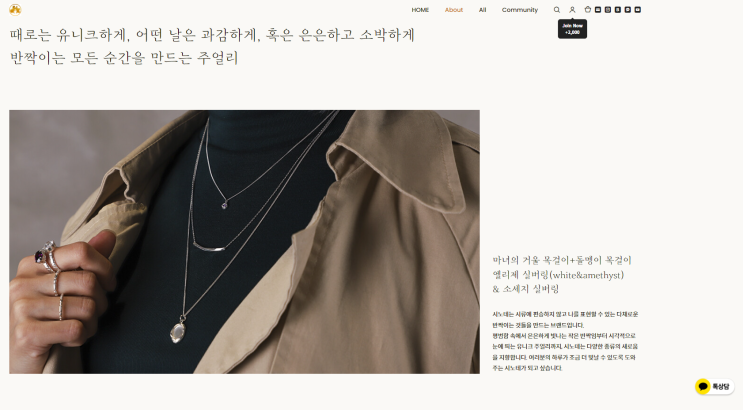743x410 pixels.
Task: Click the Join Now +2,000 tooltip
Action: (x=572, y=29)
